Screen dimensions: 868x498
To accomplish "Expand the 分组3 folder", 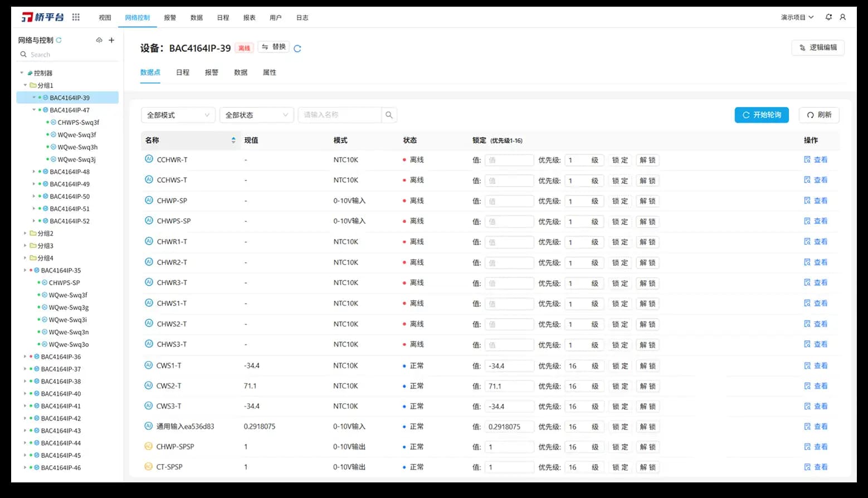I will (25, 246).
